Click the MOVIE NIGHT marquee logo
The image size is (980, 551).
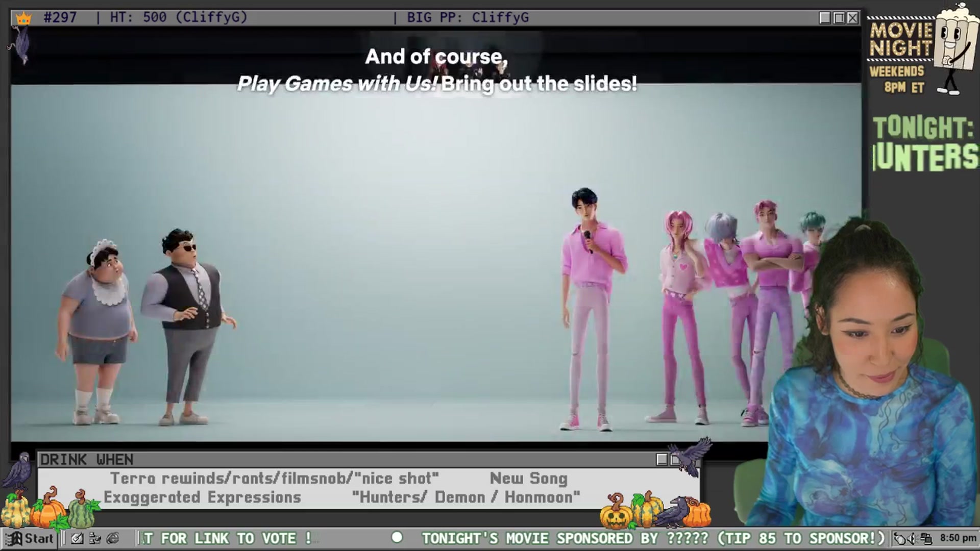click(x=901, y=39)
